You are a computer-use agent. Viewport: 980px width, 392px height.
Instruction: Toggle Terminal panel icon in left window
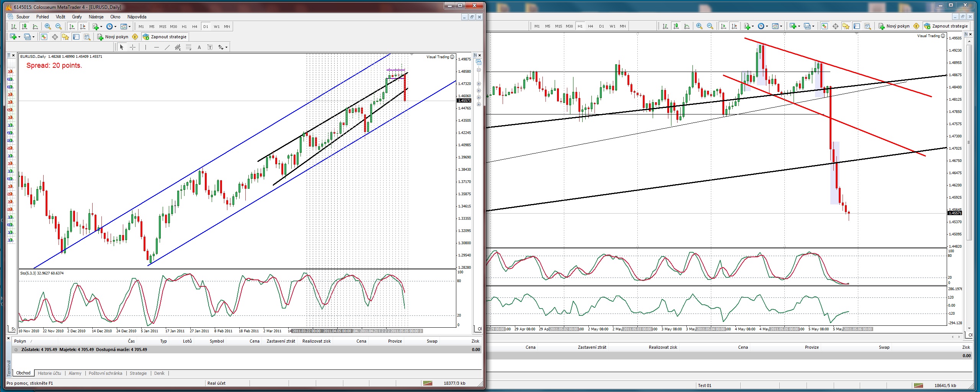[x=76, y=37]
